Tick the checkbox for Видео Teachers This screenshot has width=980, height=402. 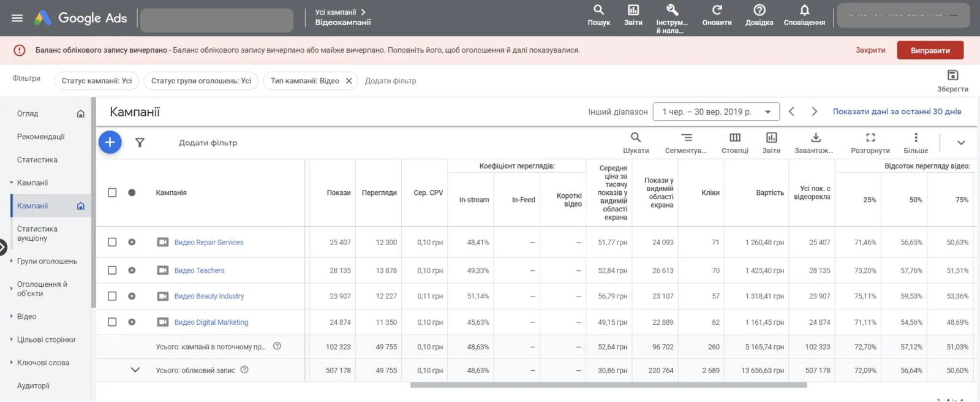pos(112,270)
